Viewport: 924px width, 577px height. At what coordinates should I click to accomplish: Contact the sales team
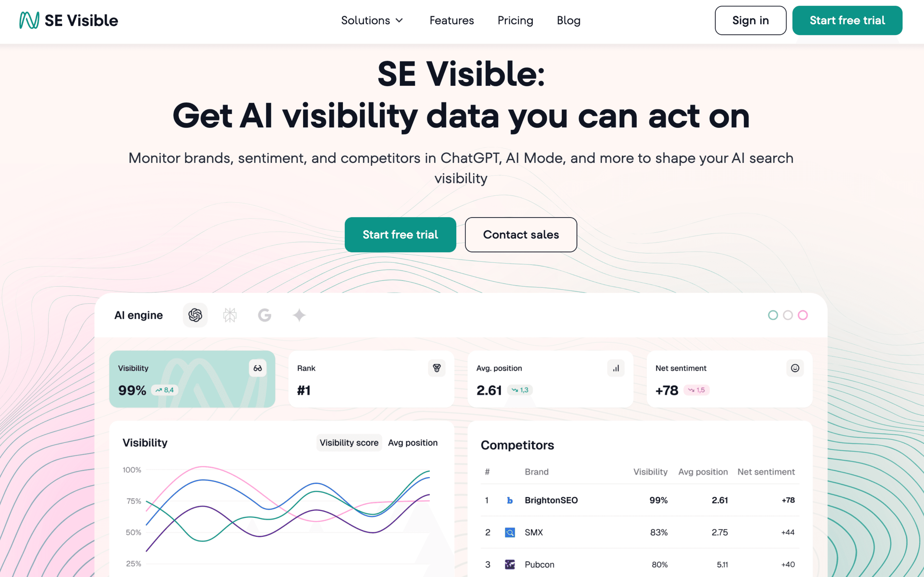coord(520,235)
